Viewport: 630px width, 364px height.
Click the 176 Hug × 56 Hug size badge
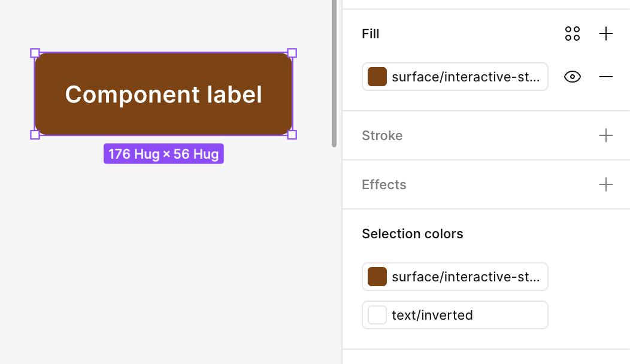tap(163, 153)
